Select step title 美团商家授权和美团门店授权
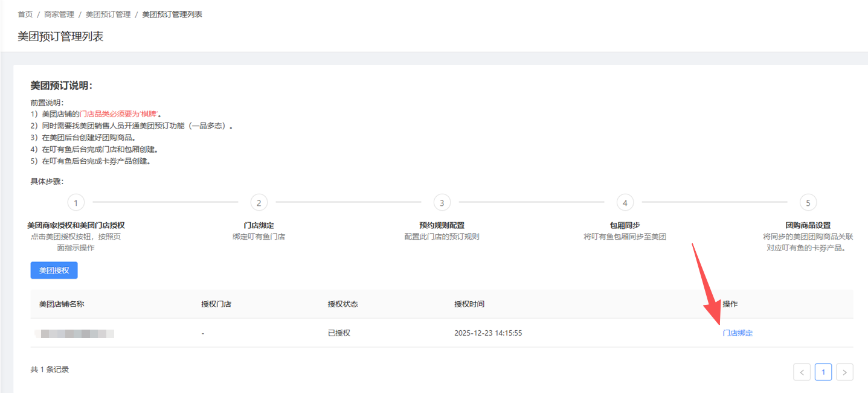868x393 pixels. click(x=76, y=225)
